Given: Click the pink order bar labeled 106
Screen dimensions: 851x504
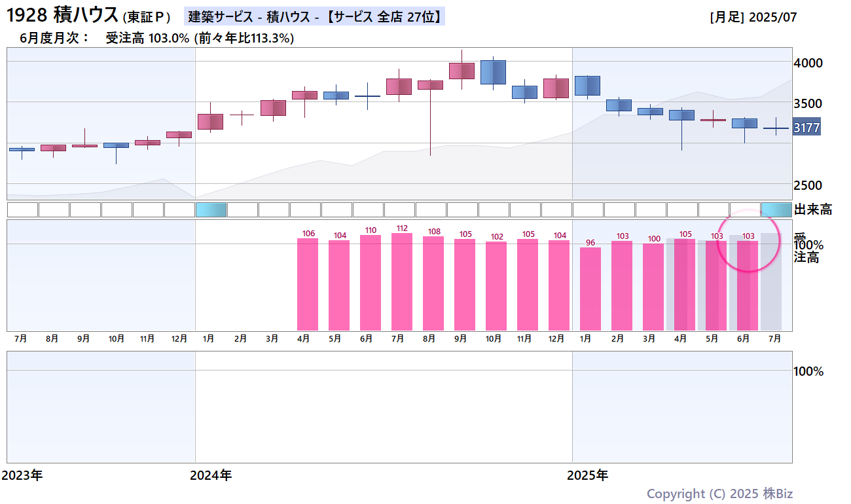Looking at the screenshot, I should pyautogui.click(x=308, y=284).
